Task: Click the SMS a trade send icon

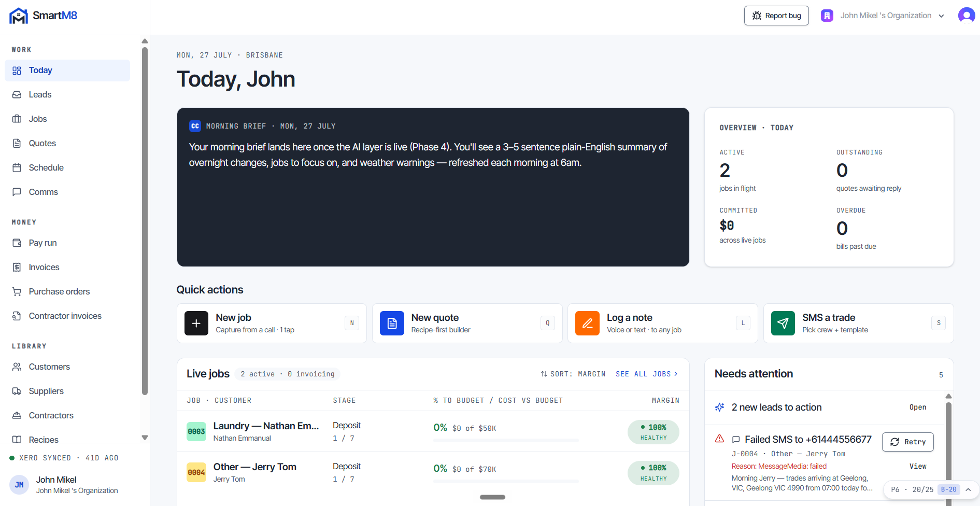Action: tap(783, 324)
